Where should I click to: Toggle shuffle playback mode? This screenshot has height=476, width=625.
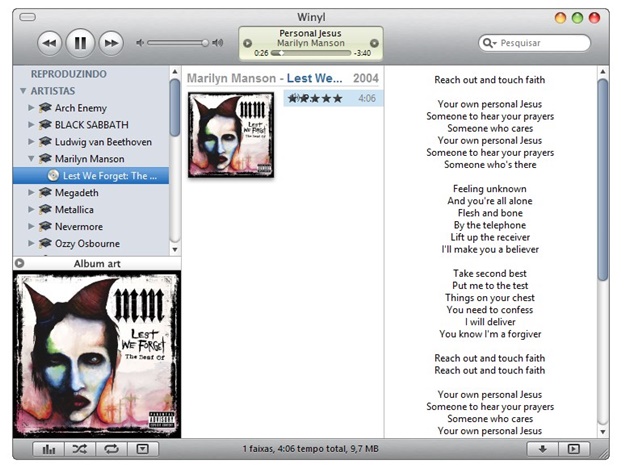(x=80, y=449)
